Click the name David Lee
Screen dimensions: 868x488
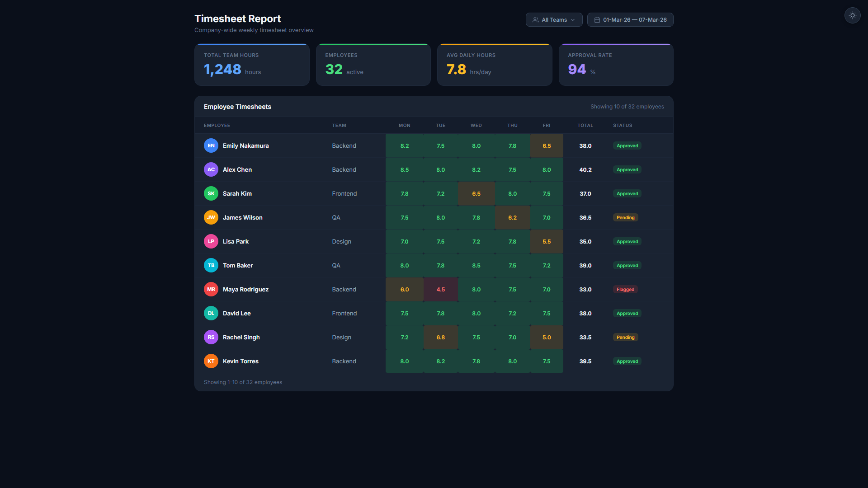[x=236, y=313]
